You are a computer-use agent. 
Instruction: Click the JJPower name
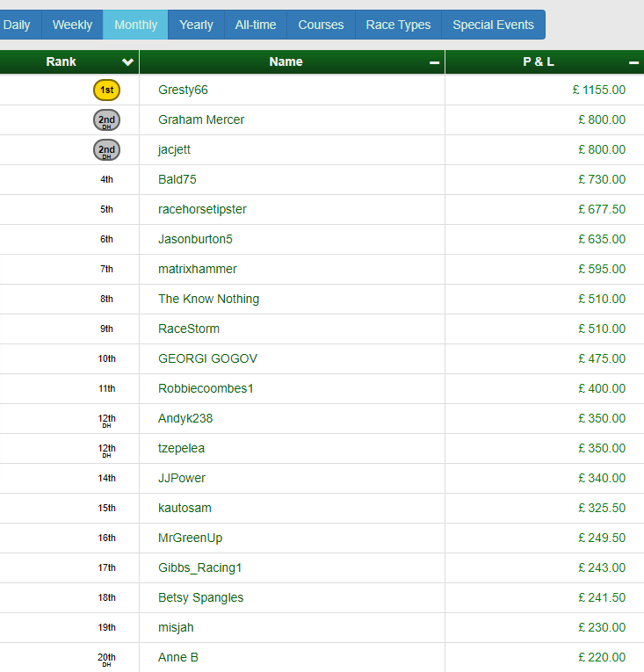coord(182,478)
